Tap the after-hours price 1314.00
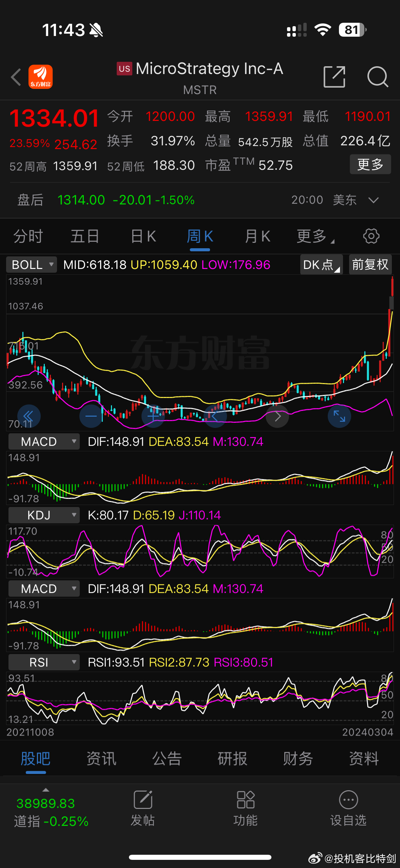400x868 pixels. (81, 200)
